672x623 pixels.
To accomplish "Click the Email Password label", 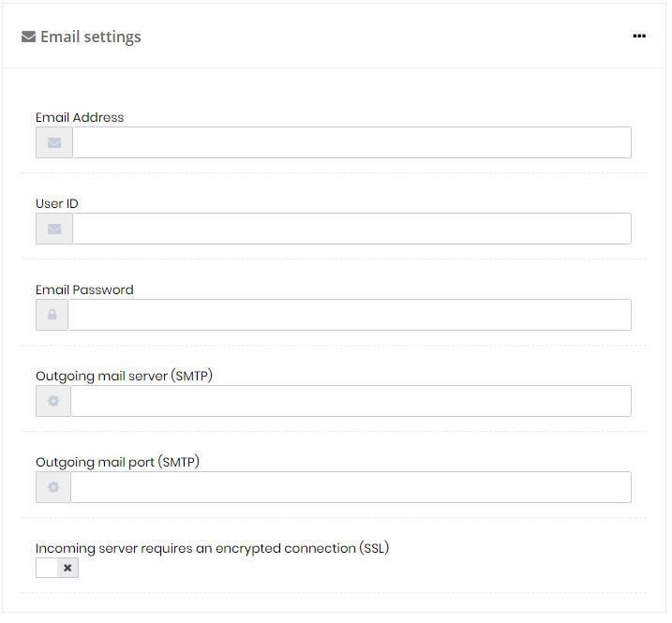I will pos(85,291).
